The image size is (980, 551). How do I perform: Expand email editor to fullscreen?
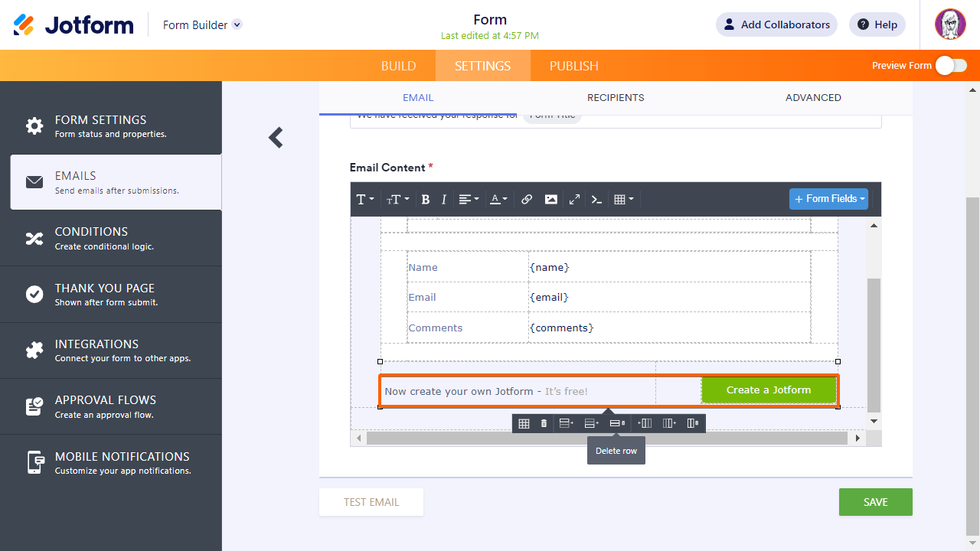574,200
